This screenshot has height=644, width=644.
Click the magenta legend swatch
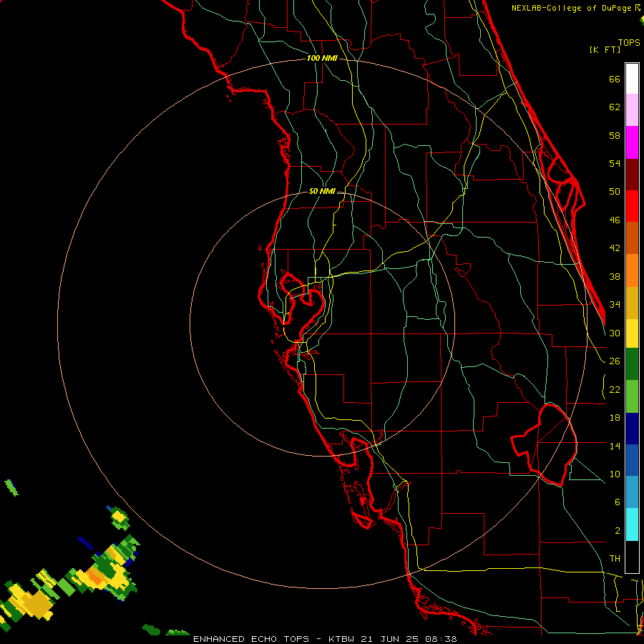[632, 142]
